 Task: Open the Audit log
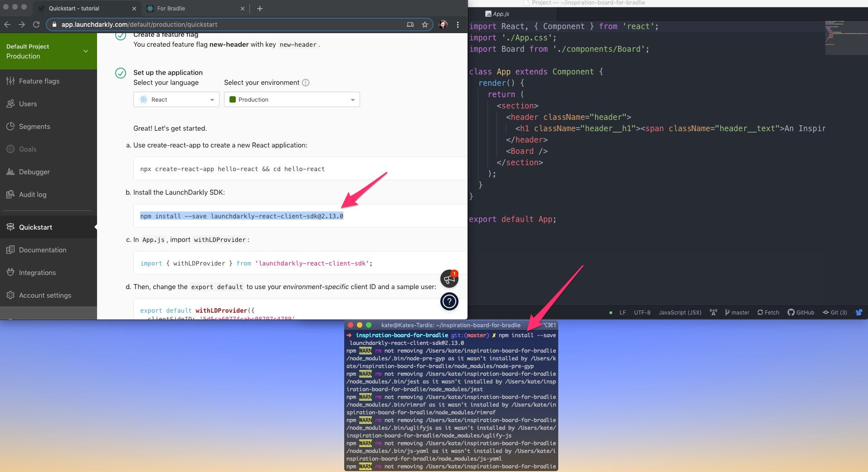pyautogui.click(x=32, y=195)
